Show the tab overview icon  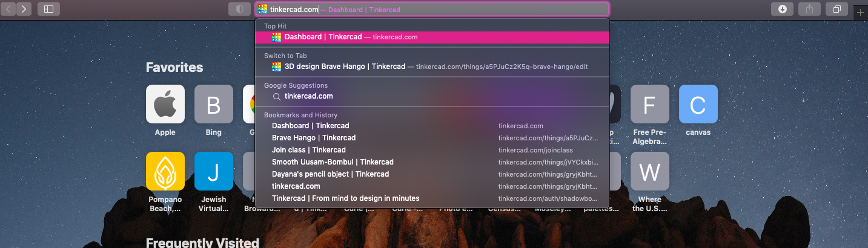[x=837, y=9]
